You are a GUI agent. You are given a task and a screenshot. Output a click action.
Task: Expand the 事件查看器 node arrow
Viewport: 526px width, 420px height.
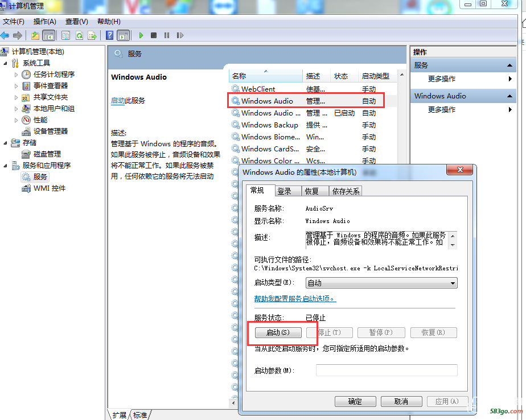coord(16,86)
